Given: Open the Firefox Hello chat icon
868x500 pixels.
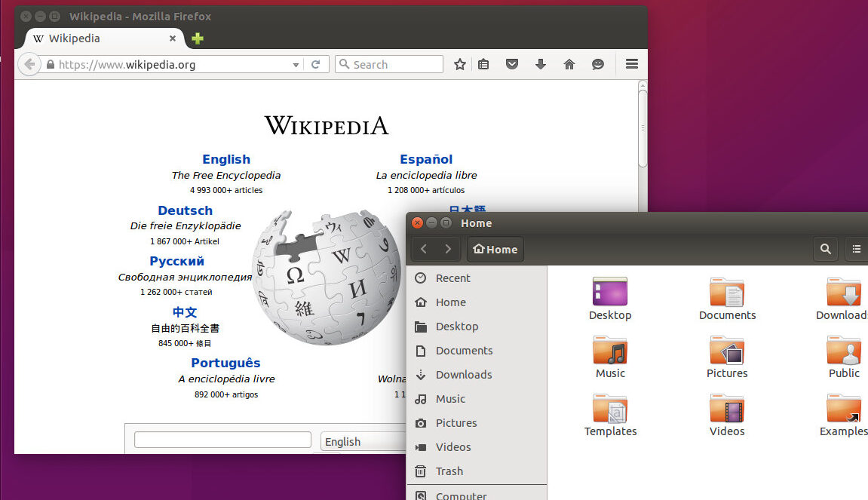Looking at the screenshot, I should (598, 64).
